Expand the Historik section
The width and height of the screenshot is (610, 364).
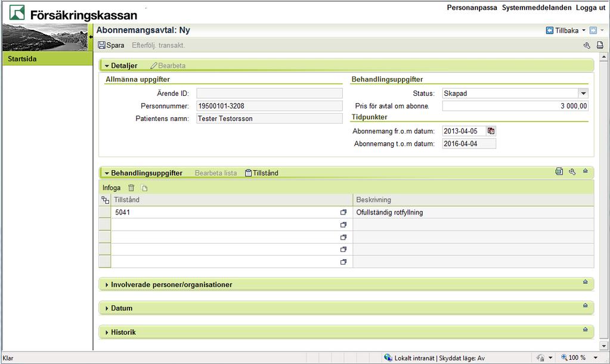[107, 332]
